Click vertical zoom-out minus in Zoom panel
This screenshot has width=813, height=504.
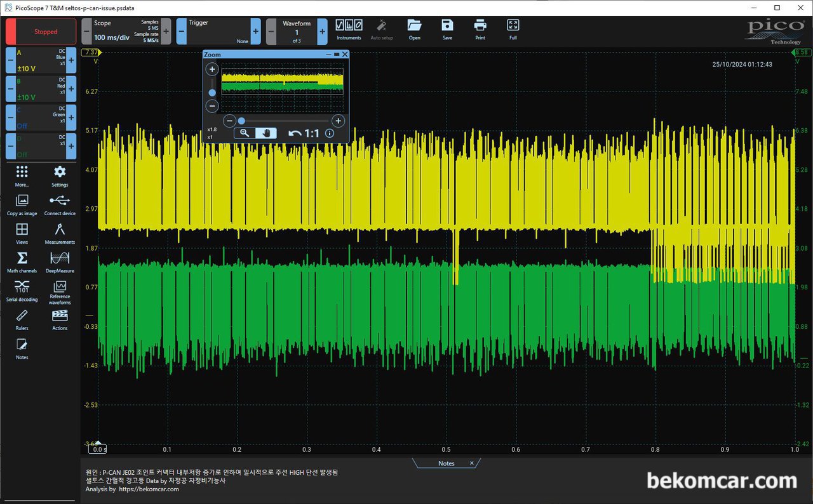click(x=213, y=106)
